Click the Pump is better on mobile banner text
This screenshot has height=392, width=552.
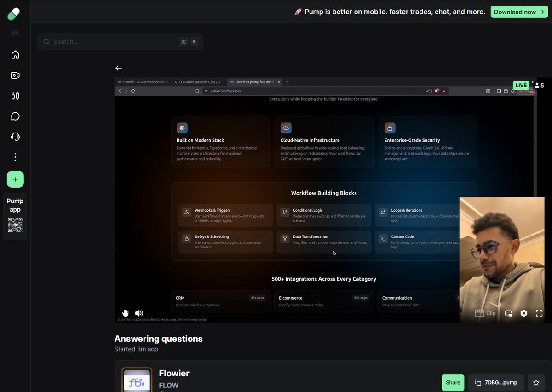(390, 12)
